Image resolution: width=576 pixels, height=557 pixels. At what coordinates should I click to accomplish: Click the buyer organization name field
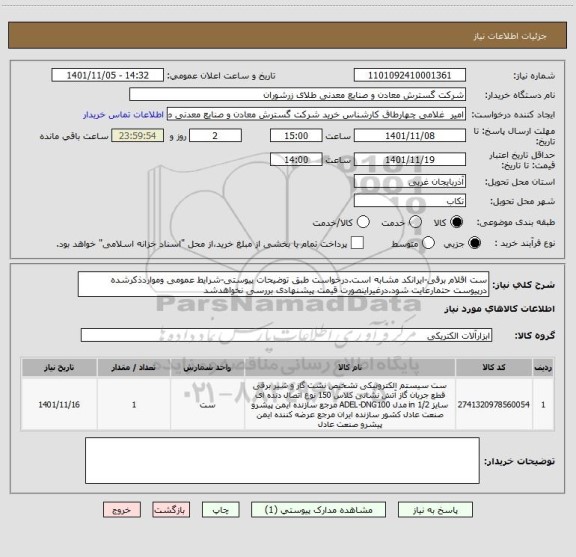tap(298, 95)
